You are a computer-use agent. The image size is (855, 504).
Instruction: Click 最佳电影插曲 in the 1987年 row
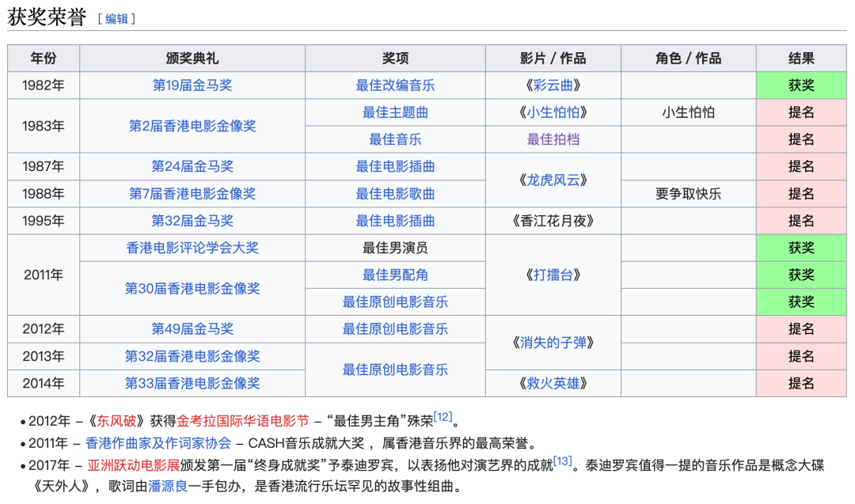(395, 166)
